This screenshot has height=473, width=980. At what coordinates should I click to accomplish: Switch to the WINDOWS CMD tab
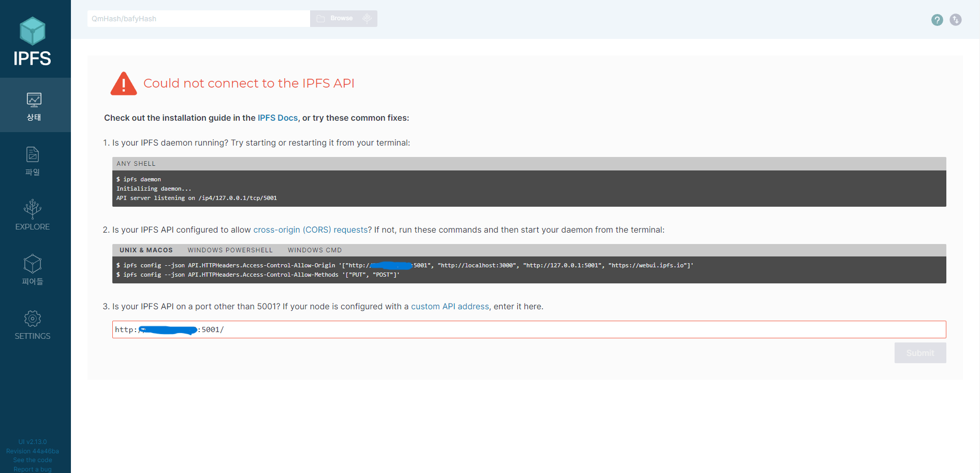[x=315, y=250]
